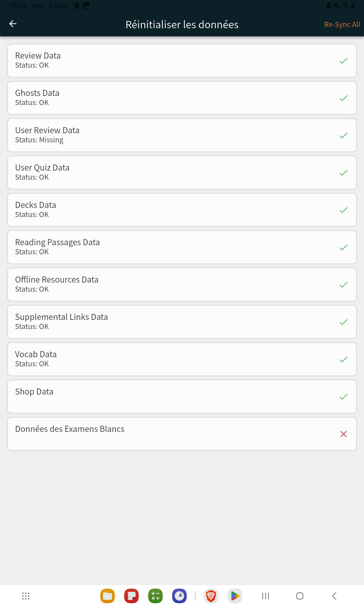This screenshot has height=607, width=364.
Task: Click the green checkmark for Review Data
Action: pyautogui.click(x=343, y=61)
